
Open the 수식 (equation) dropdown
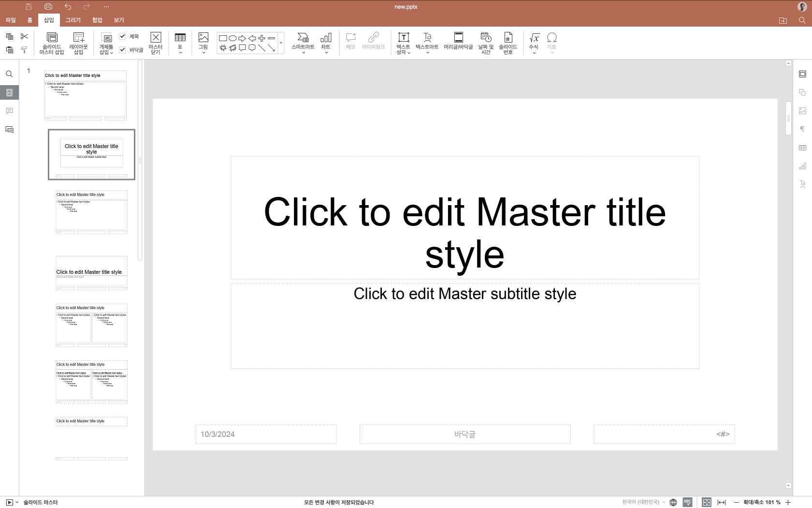(x=534, y=43)
